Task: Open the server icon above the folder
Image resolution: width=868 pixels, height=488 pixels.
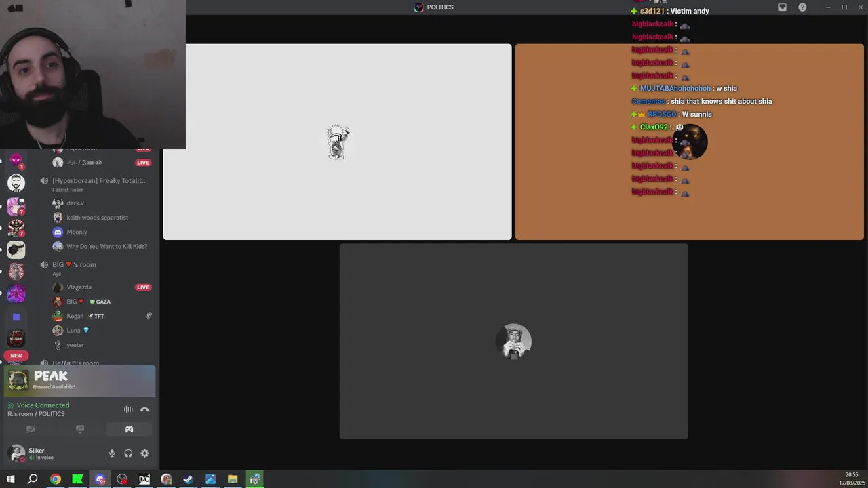Action: coord(16,294)
